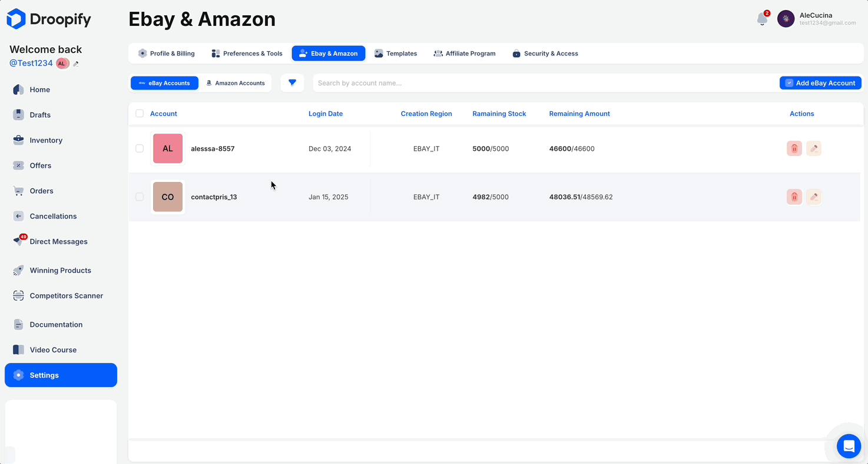Select the alesssa-8557 account name
The height and width of the screenshot is (464, 868).
tap(213, 148)
